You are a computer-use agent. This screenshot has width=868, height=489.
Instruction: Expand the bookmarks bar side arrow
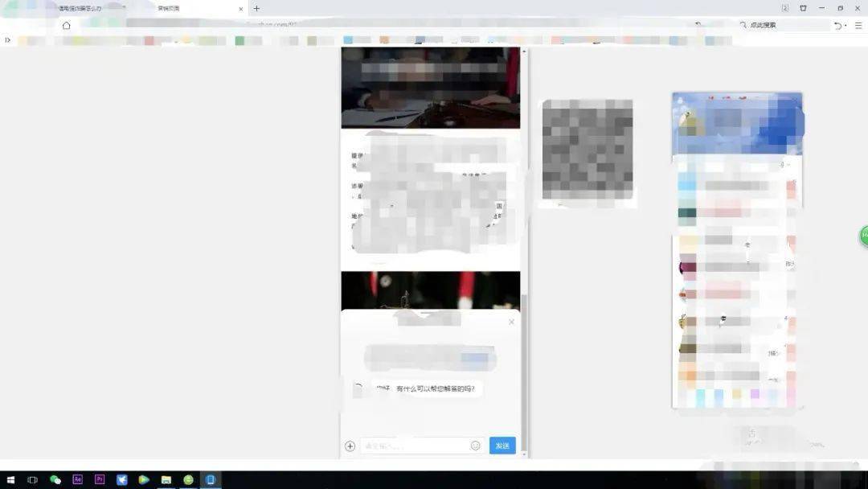click(8, 40)
